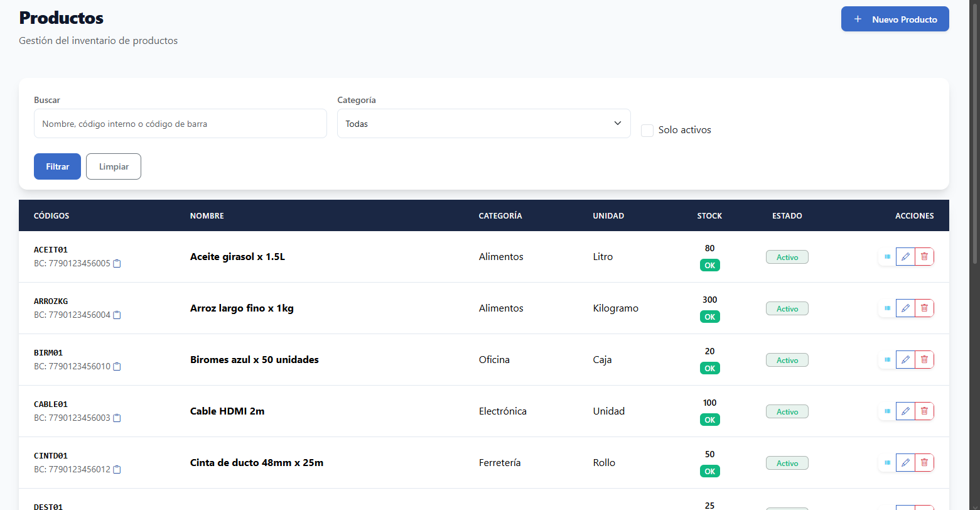
Task: Click the Activo badge for Aceite girasol
Action: (787, 257)
